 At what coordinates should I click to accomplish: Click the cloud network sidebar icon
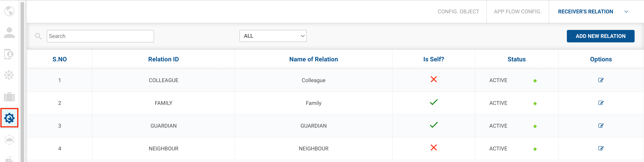[9, 139]
